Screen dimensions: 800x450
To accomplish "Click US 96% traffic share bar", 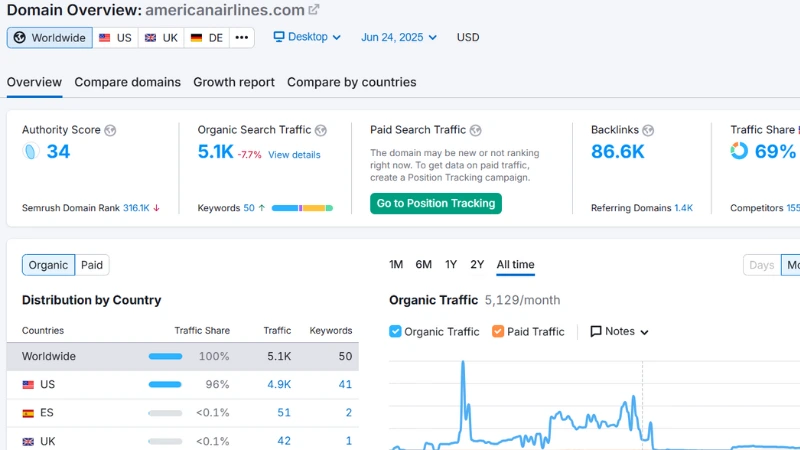I will (165, 385).
